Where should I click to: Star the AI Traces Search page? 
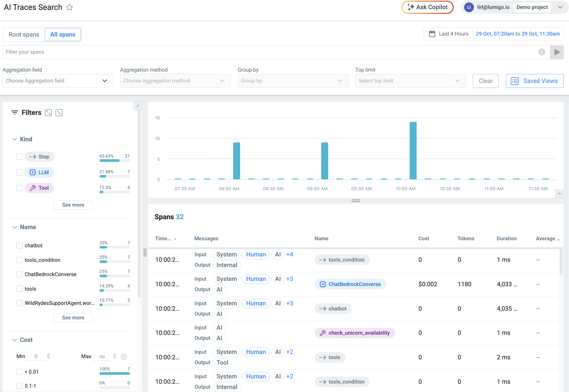[x=69, y=7]
